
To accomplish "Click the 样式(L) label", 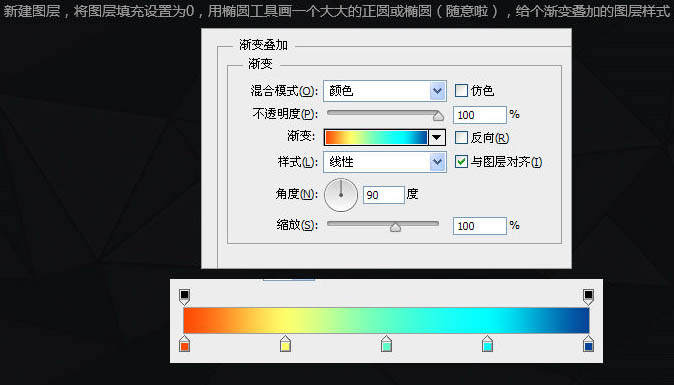I will tap(298, 162).
